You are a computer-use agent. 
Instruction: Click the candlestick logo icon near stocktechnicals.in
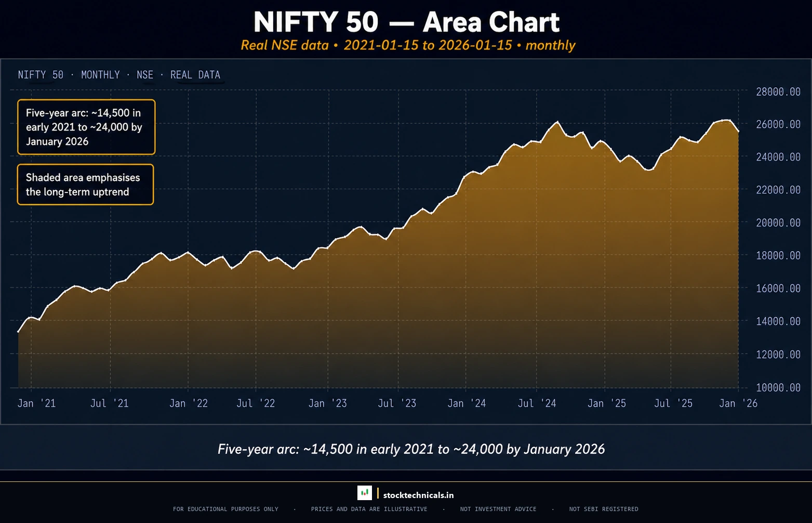click(364, 493)
